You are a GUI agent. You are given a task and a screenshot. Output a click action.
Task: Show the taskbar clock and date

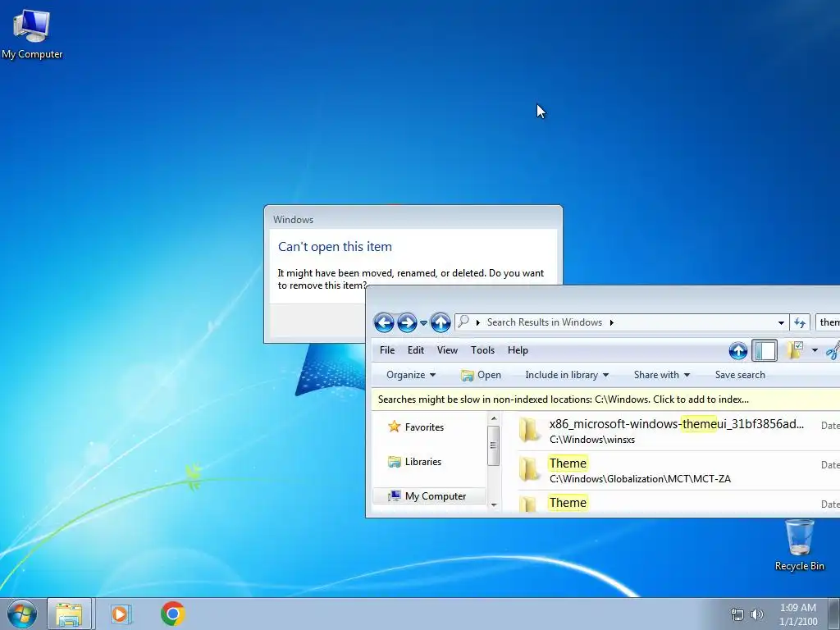798,614
